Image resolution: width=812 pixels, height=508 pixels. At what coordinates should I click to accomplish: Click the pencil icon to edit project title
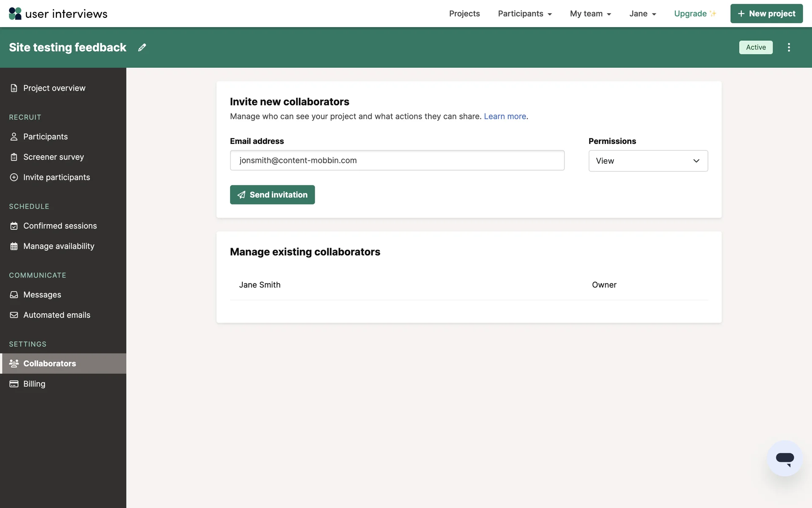pyautogui.click(x=142, y=47)
